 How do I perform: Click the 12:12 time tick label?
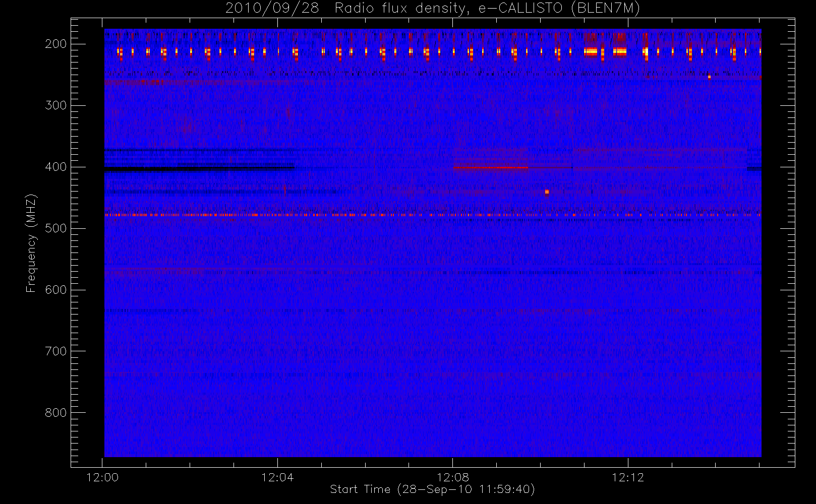tap(628, 477)
